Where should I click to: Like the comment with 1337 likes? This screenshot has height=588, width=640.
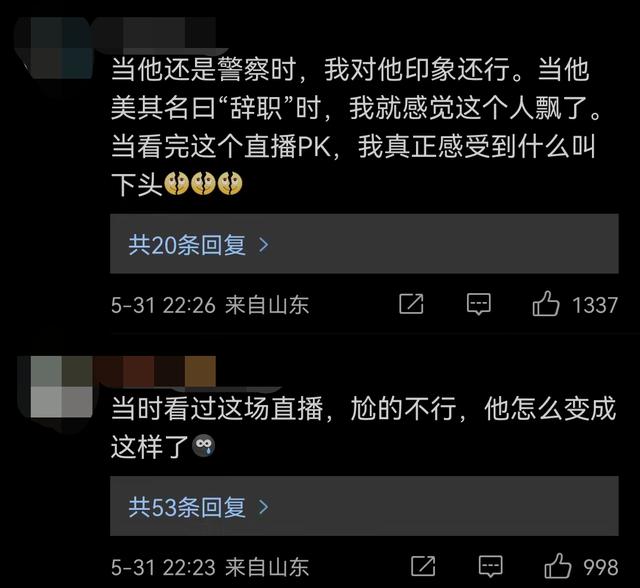point(546,304)
